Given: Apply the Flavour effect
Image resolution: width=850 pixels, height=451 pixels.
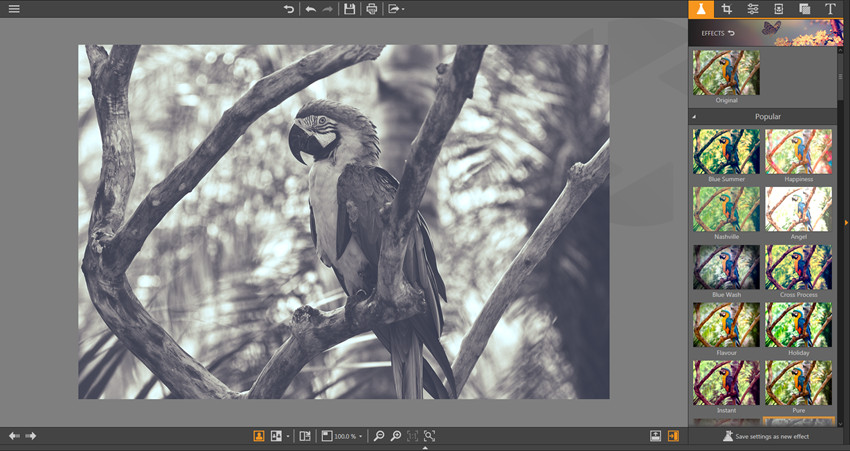Looking at the screenshot, I should coord(726,325).
